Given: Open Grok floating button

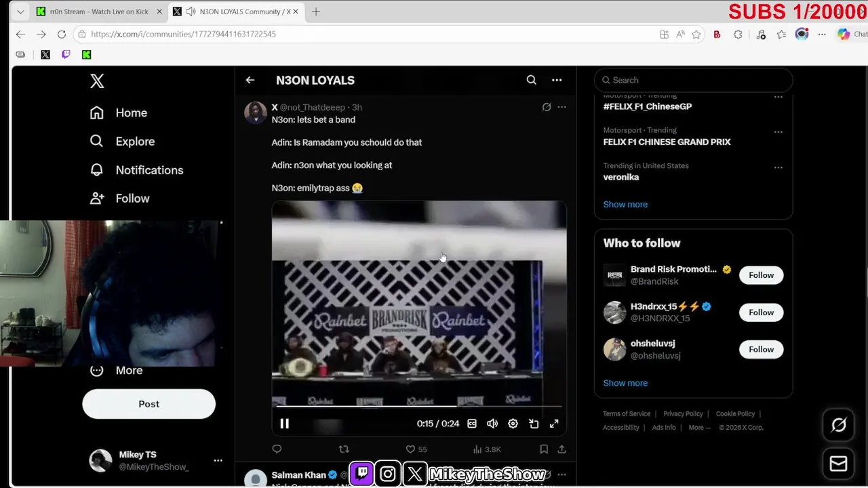Looking at the screenshot, I should pyautogui.click(x=839, y=425).
